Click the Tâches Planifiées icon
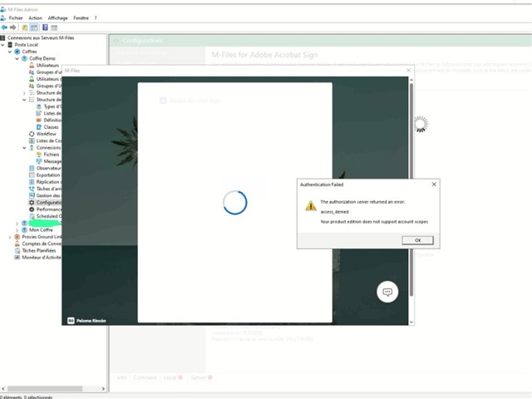Viewport: 532px width, 399px height. click(17, 250)
